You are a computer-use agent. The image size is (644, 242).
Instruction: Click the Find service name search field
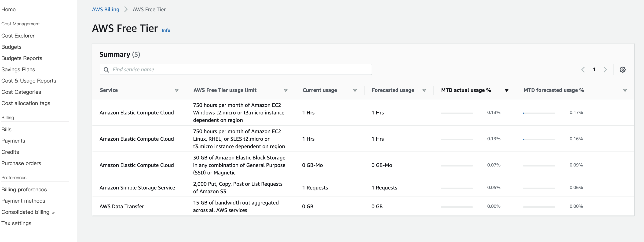click(236, 70)
